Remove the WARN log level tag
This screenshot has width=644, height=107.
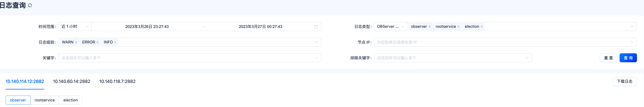(x=76, y=42)
